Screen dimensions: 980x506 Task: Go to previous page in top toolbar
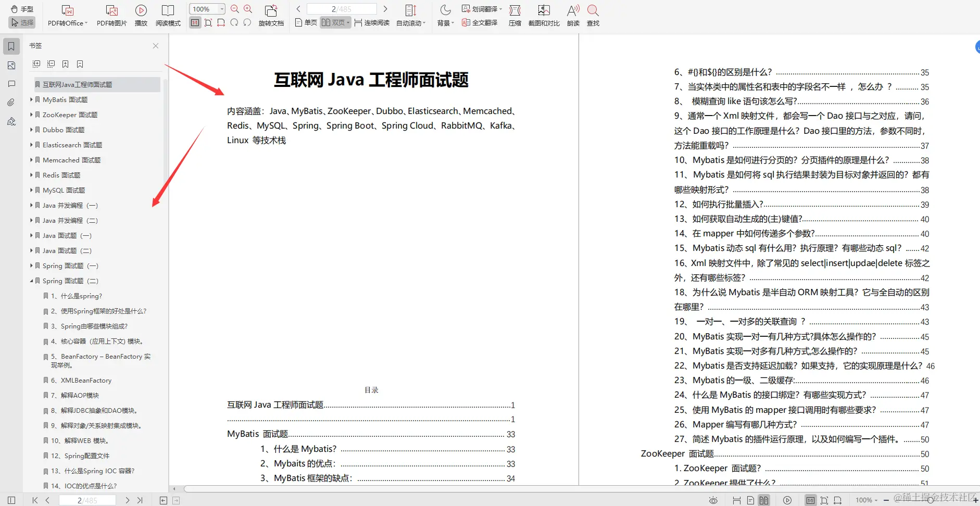point(298,9)
